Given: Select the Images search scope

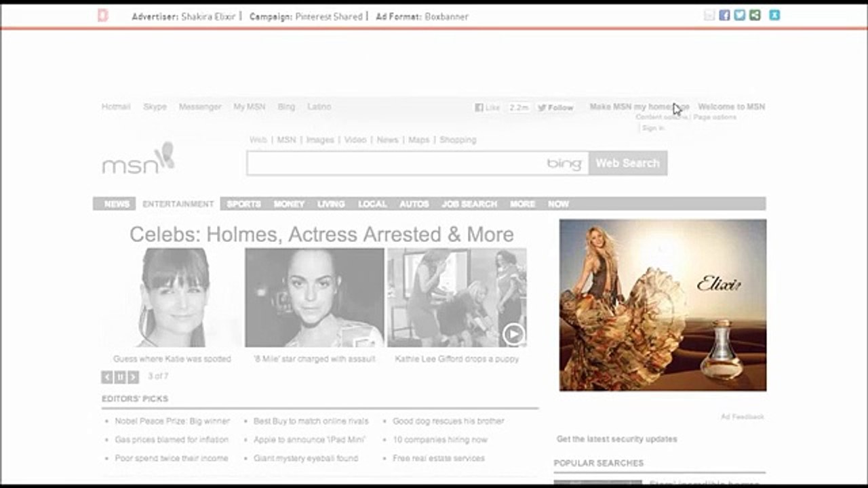Looking at the screenshot, I should 320,140.
